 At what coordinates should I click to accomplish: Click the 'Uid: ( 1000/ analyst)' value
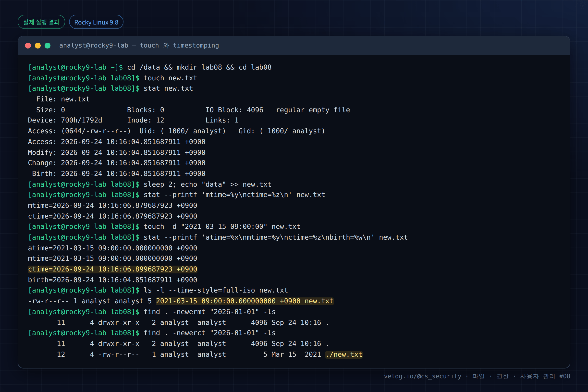(x=183, y=131)
